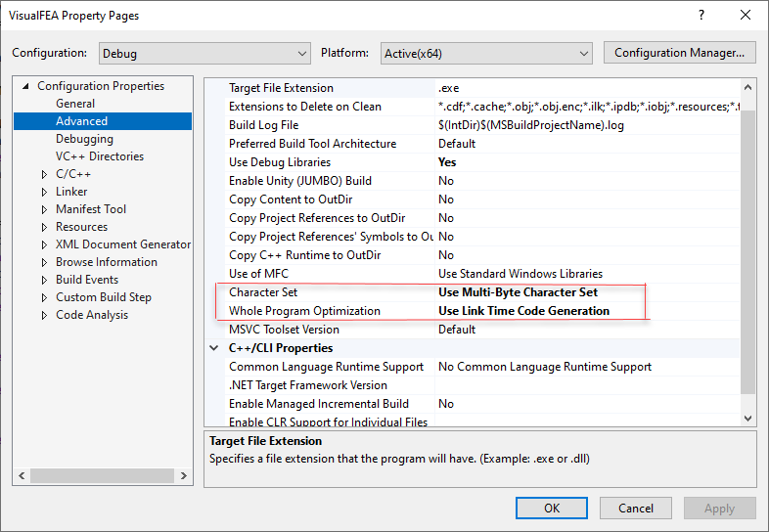
Task: Select the Code Analysis label
Action: (92, 315)
